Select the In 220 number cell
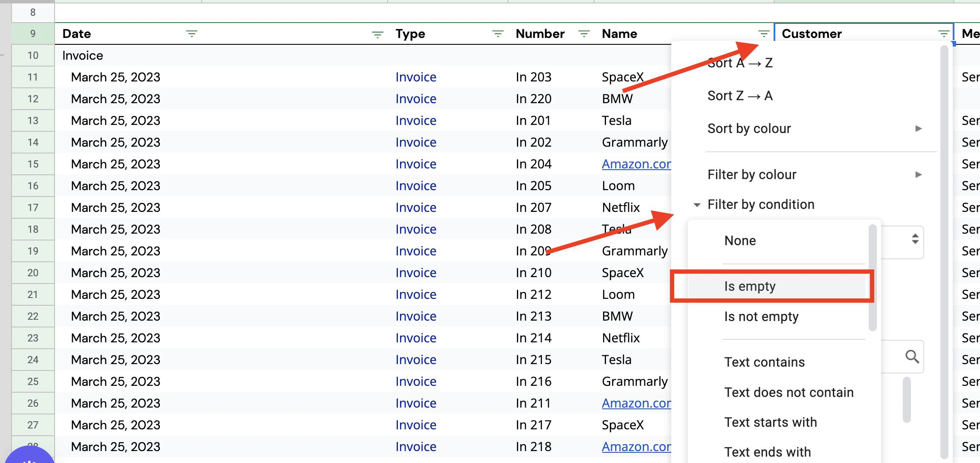This screenshot has width=980, height=463. (x=533, y=99)
